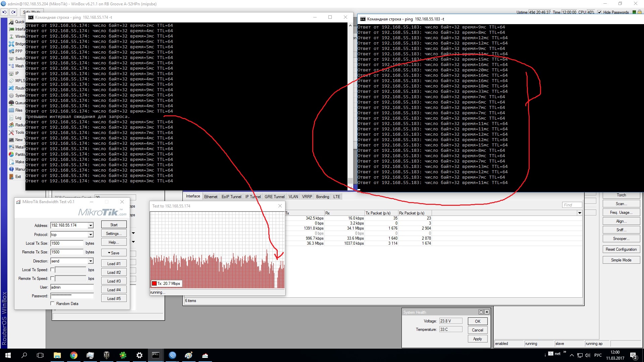Click Apply button in System Health
Viewport: 644px width, 362px height.
477,339
